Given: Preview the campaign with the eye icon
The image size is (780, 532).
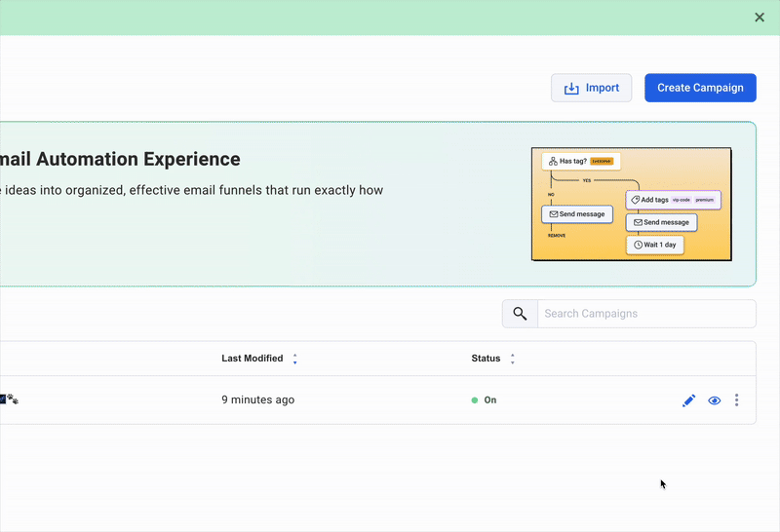Looking at the screenshot, I should 715,400.
